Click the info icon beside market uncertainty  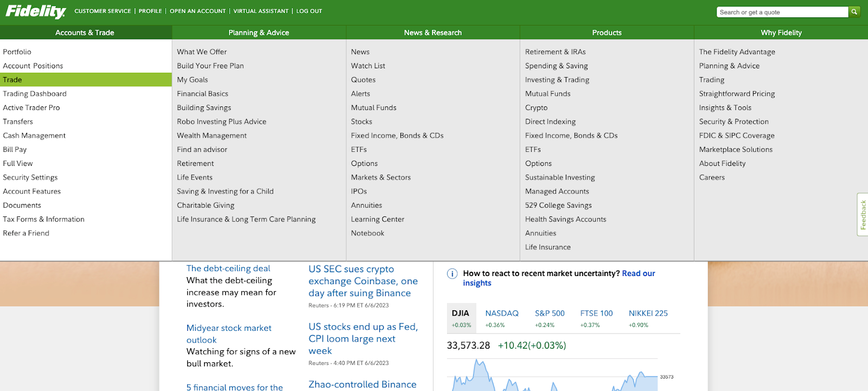[x=452, y=274]
